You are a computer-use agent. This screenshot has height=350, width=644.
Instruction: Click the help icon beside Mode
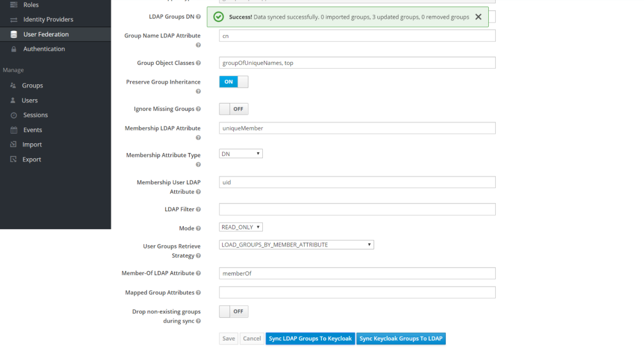(x=198, y=229)
